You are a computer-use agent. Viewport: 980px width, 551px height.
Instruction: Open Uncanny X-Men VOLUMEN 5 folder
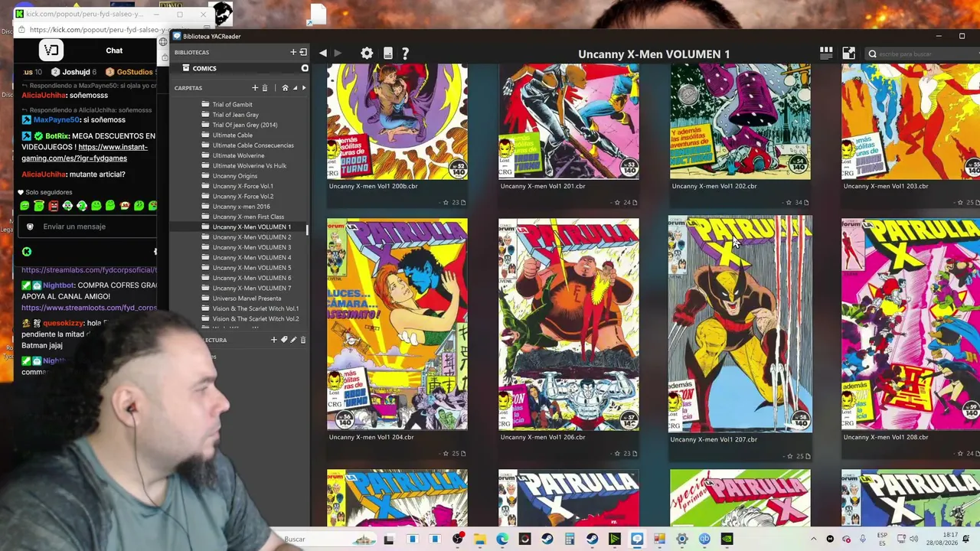click(251, 268)
